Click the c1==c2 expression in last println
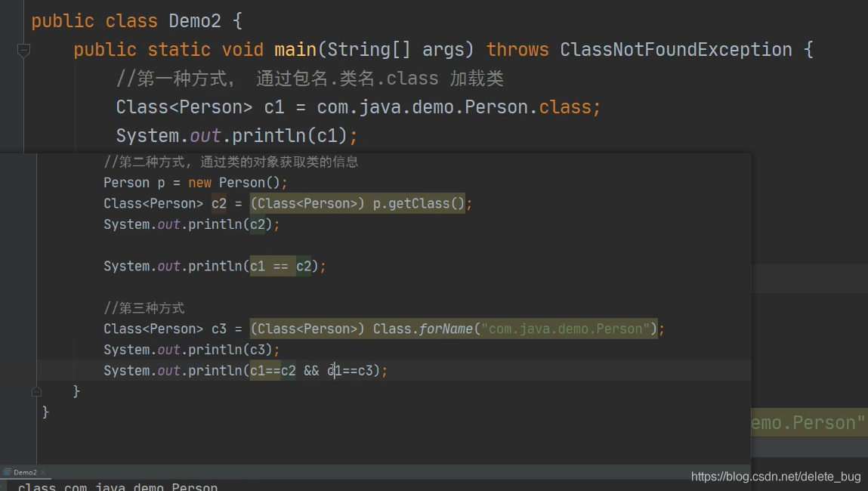Image resolution: width=868 pixels, height=491 pixels. [x=273, y=370]
